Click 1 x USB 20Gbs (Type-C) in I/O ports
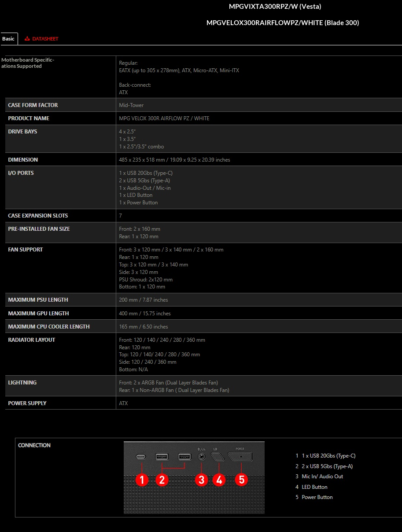 coord(146,173)
